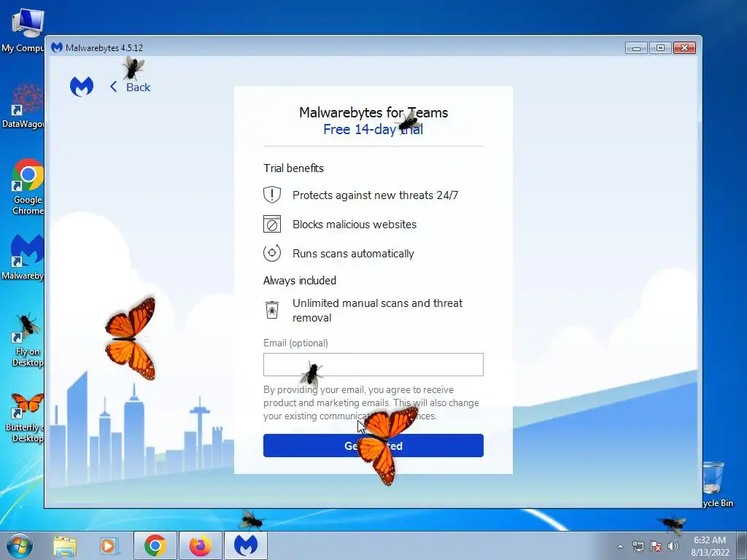Image resolution: width=747 pixels, height=560 pixels.
Task: Select the DataWagon desktop shortcut
Action: pos(23,106)
